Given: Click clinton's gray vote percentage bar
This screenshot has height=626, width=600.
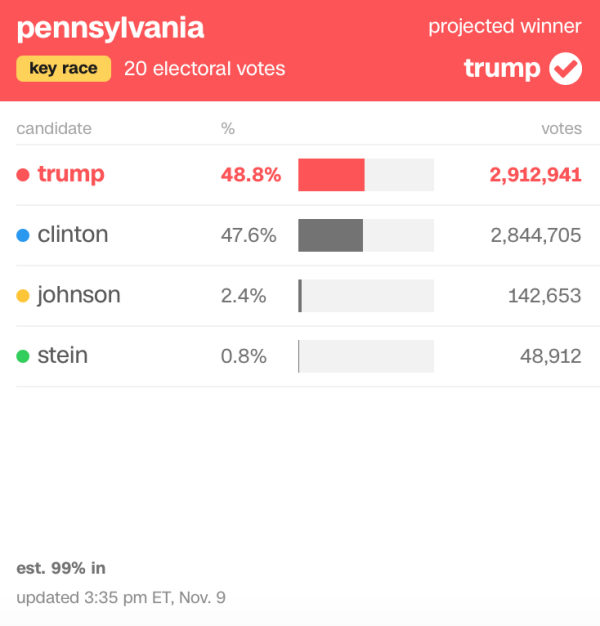Looking at the screenshot, I should (x=331, y=235).
